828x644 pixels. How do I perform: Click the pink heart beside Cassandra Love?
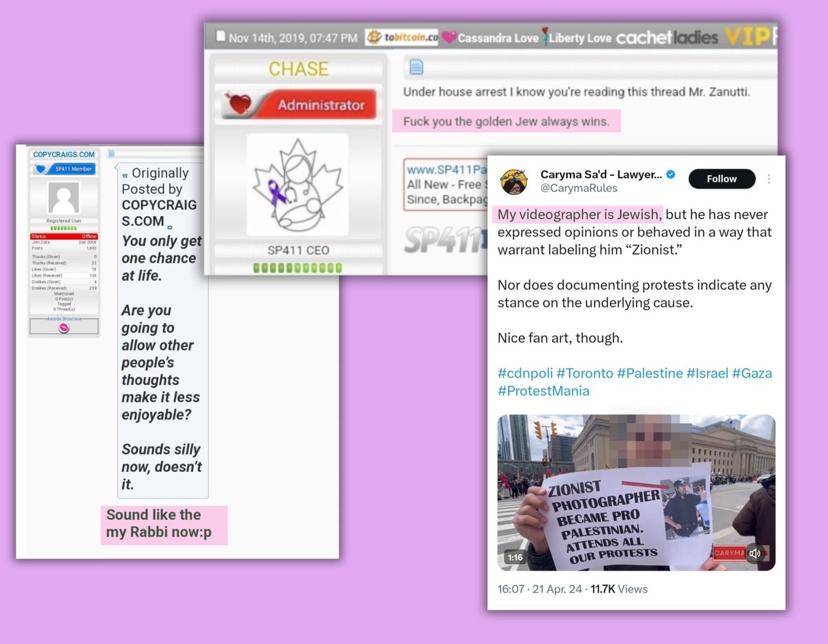click(x=449, y=37)
